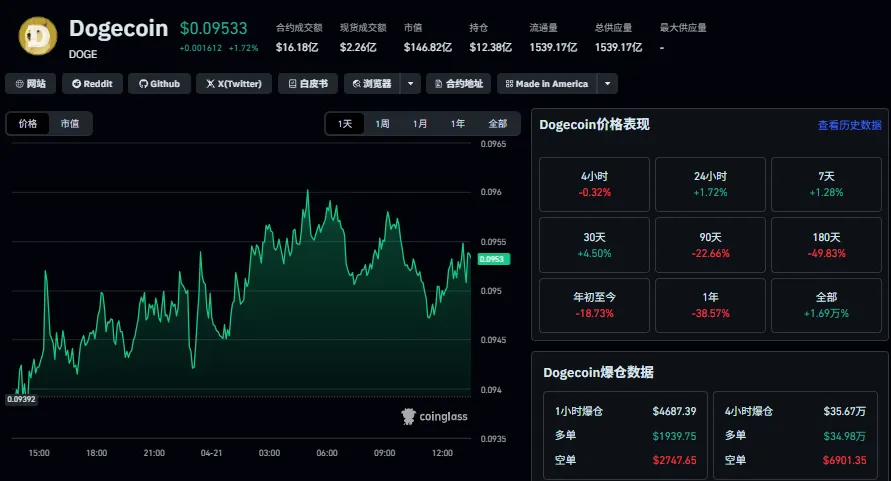Switch chart to 价格 tab

point(28,123)
